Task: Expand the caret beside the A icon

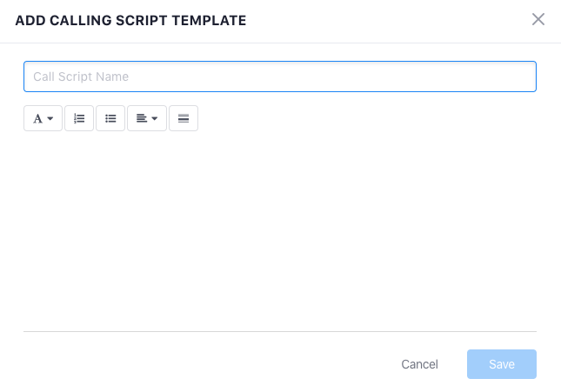Action: coord(50,119)
